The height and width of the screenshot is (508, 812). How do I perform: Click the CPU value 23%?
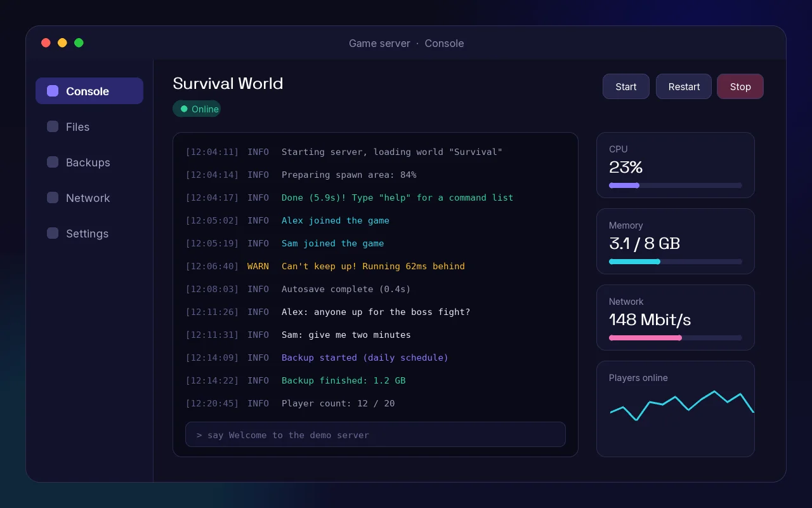point(626,168)
